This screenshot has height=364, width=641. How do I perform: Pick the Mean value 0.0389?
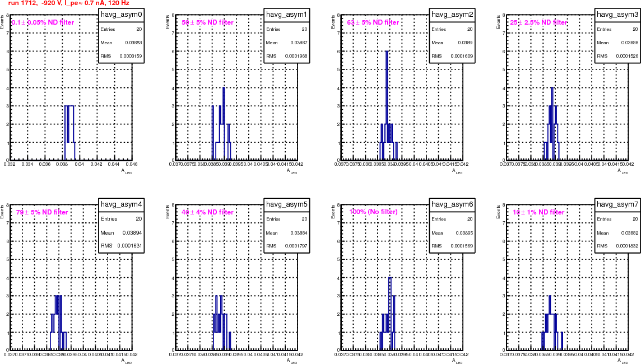pyautogui.click(x=465, y=43)
